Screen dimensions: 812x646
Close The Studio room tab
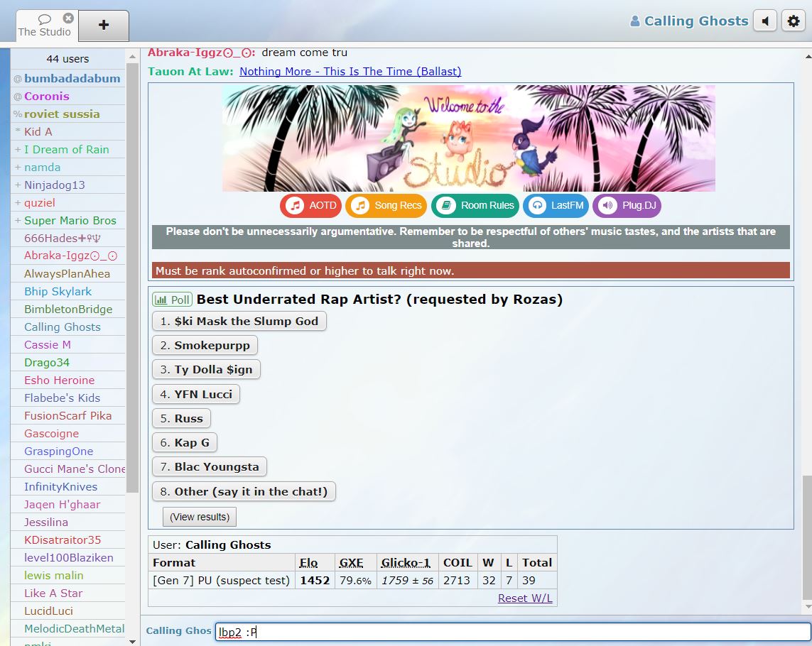[x=68, y=18]
